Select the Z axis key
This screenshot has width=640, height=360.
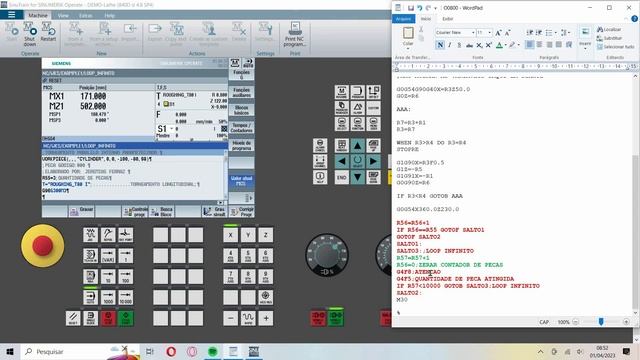(266, 235)
